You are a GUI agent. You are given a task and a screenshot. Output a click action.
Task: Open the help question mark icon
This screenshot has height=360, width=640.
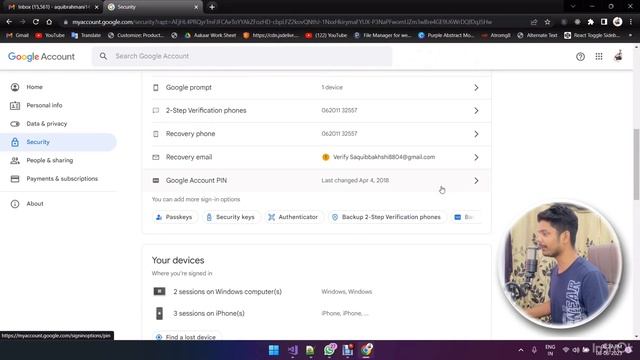coord(580,57)
